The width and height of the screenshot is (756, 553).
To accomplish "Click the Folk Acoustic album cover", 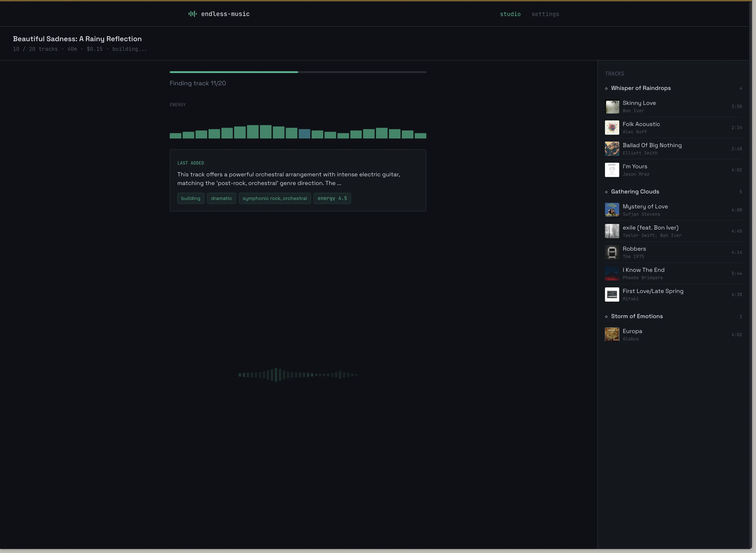I will click(x=612, y=128).
